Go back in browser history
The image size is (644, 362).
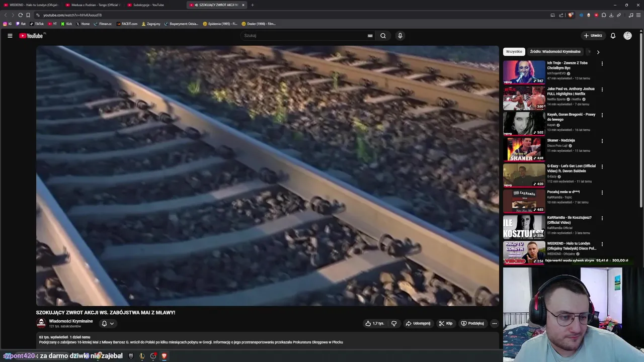tap(6, 15)
